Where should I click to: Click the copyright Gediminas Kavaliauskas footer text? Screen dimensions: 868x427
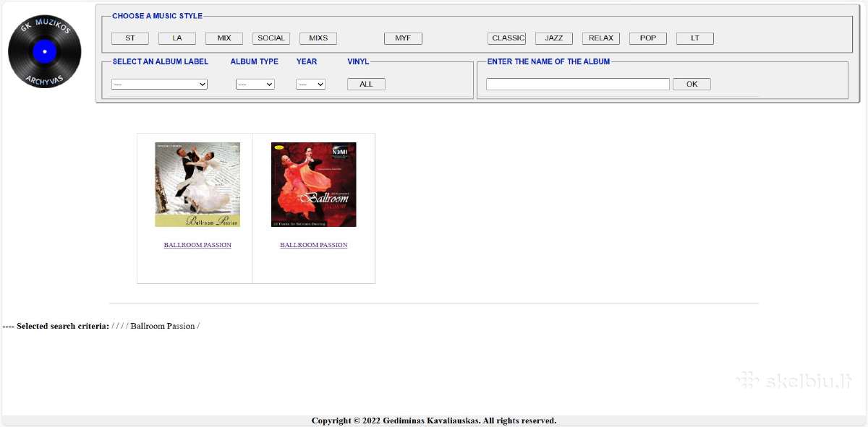(x=434, y=420)
